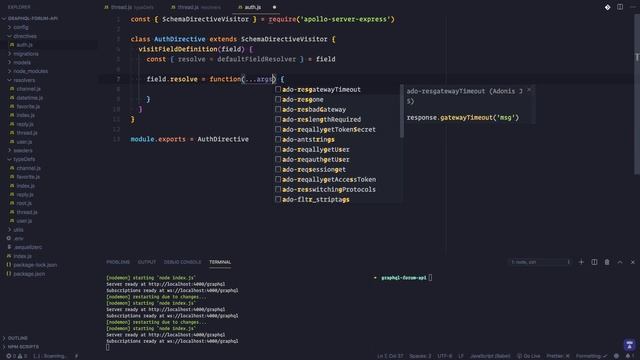Switch to the OUTPUT panel tab
The height and width of the screenshot is (360, 640).
pos(147,262)
